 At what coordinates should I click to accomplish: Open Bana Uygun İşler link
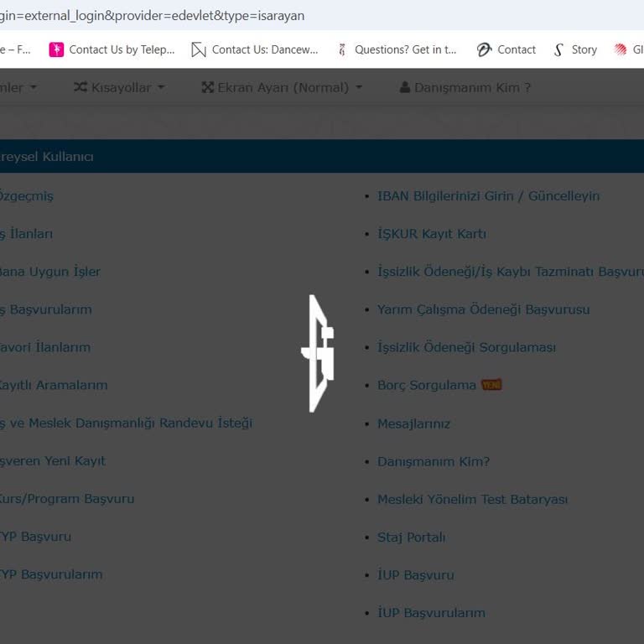tap(49, 272)
